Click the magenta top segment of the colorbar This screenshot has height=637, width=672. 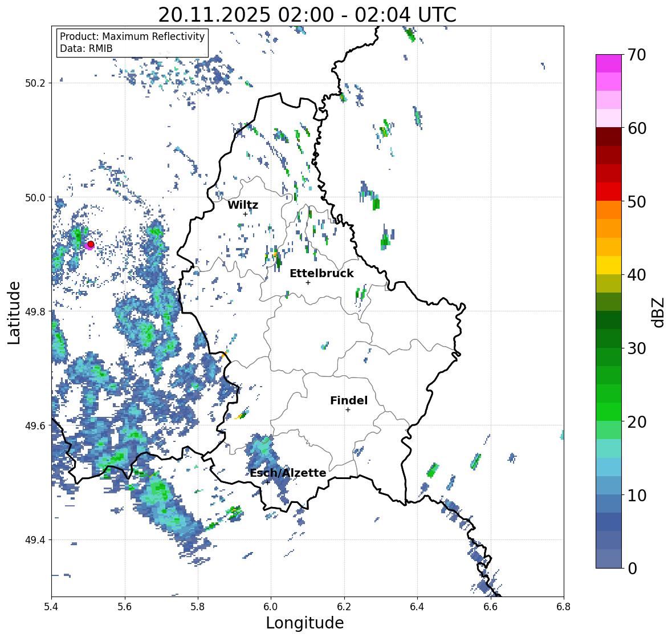pyautogui.click(x=609, y=63)
